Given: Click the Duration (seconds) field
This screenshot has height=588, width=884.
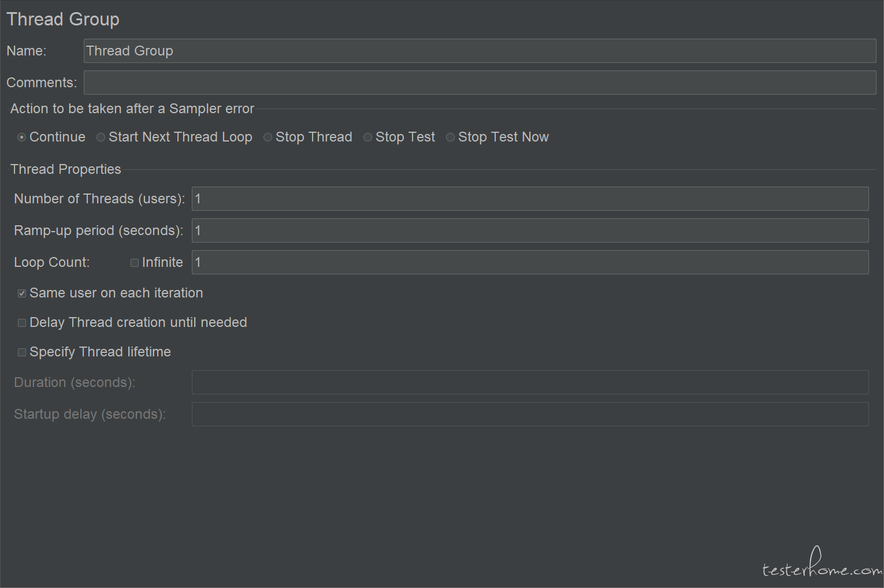Looking at the screenshot, I should click(530, 382).
